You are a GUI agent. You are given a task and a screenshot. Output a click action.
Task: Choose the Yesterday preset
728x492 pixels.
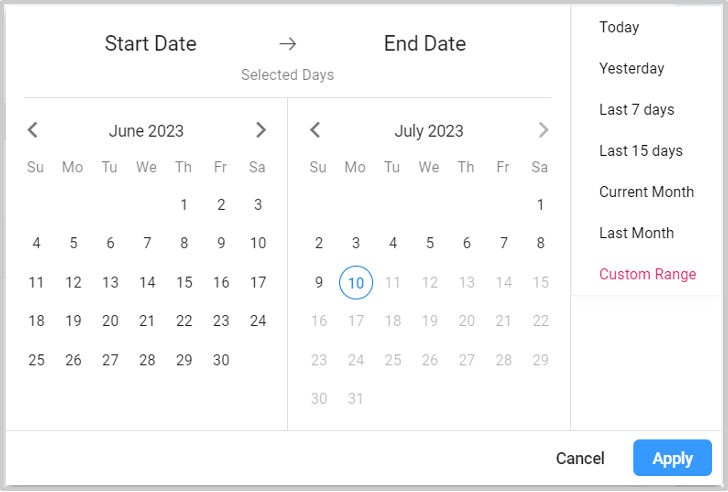(631, 69)
